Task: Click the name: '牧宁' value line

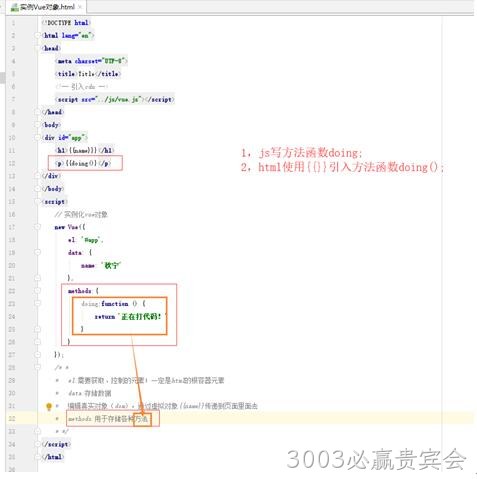Action: click(x=101, y=265)
